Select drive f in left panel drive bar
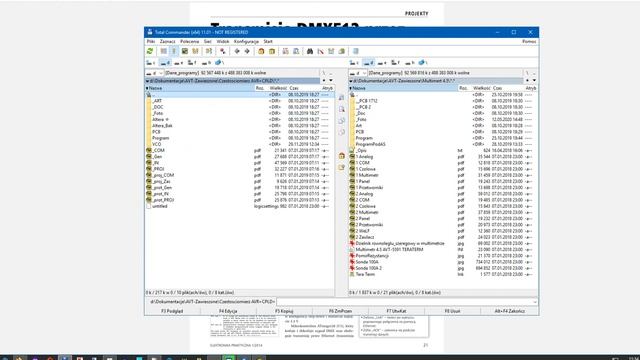 pyautogui.click(x=192, y=63)
